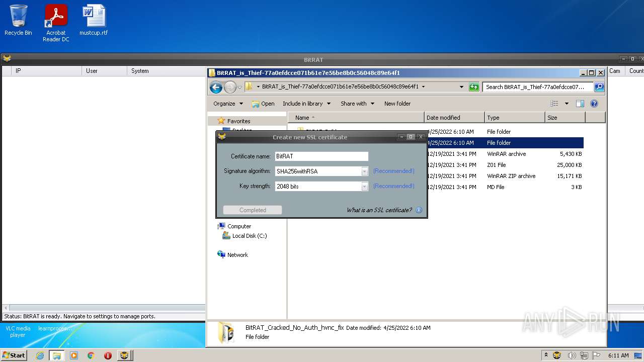This screenshot has width=644, height=362.
Task: Click New folder in Explorer toolbar
Action: (x=397, y=104)
